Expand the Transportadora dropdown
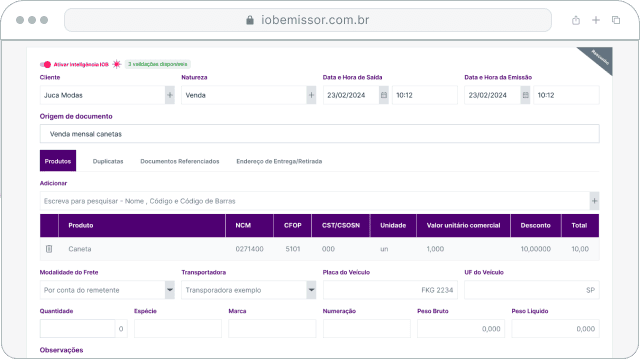640x360 pixels. (x=311, y=290)
